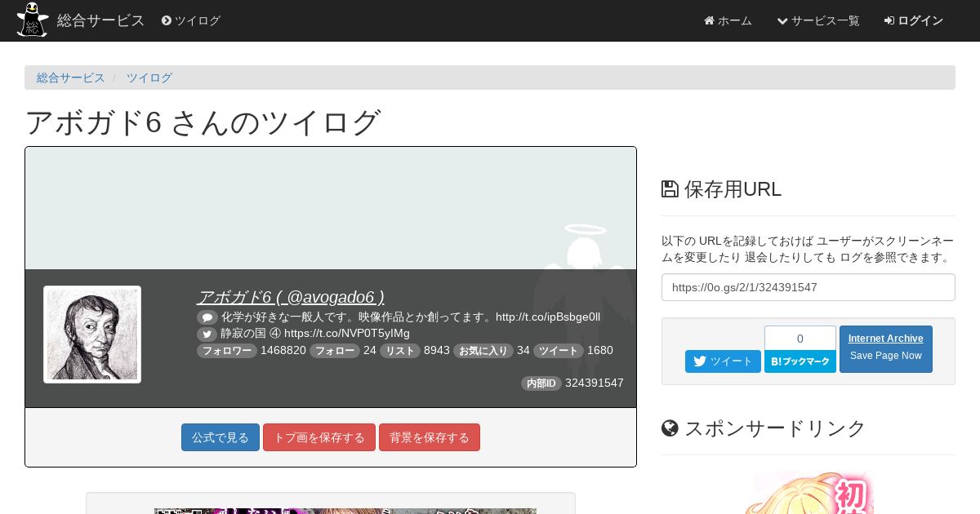Open the ツイログ breadcrumb link

149,78
